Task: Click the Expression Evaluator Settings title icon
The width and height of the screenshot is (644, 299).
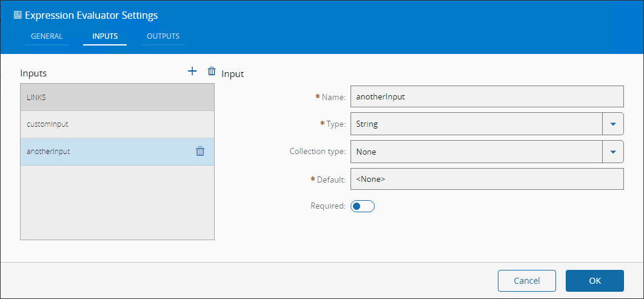Action: click(18, 15)
